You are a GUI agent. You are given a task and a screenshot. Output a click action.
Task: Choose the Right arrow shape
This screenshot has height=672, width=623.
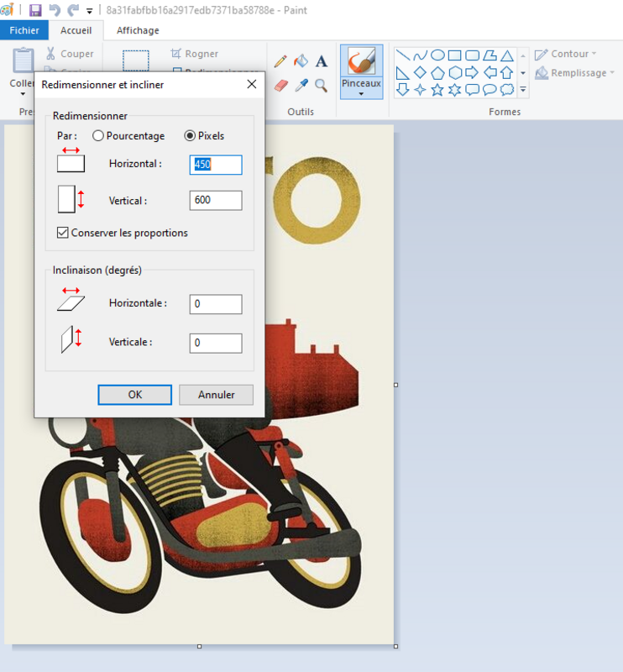[x=472, y=72]
